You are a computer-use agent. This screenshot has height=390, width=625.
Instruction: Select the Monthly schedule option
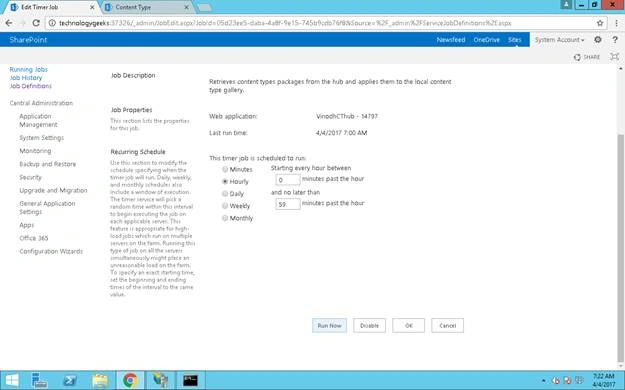coord(225,218)
